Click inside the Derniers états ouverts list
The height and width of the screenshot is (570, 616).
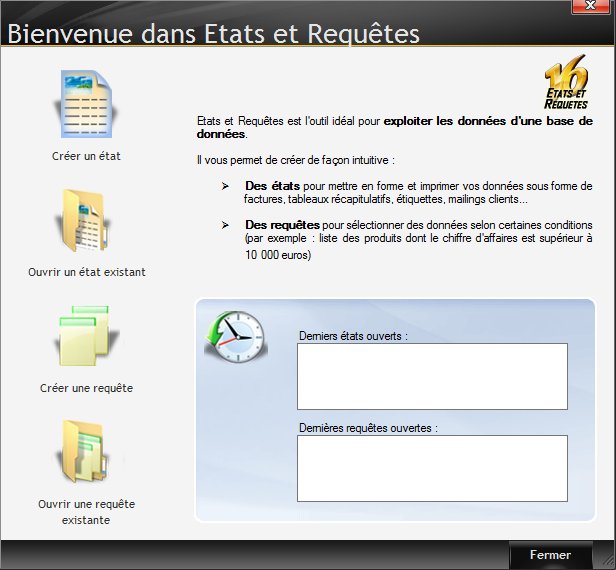tap(432, 376)
